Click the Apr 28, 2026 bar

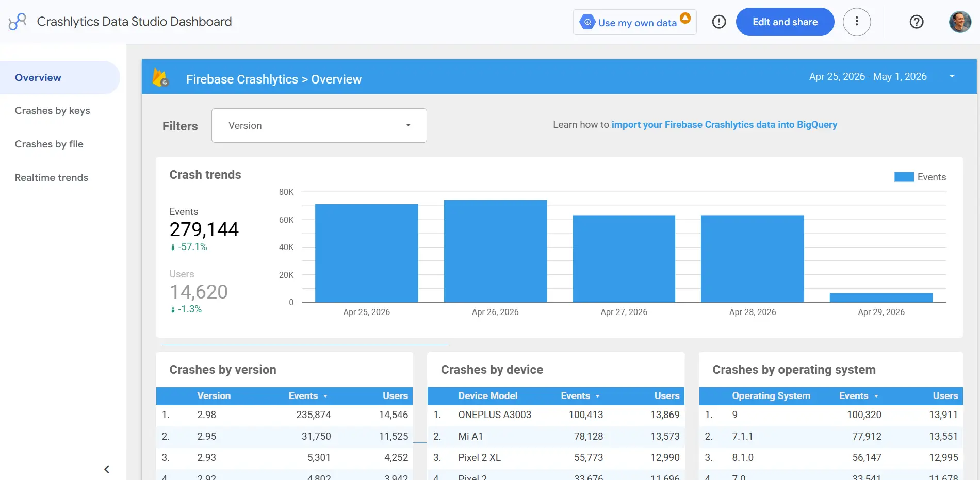click(753, 259)
